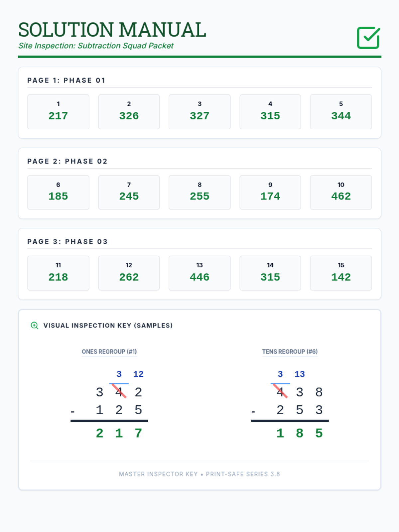Image resolution: width=399 pixels, height=532 pixels.
Task: Click the green checkmark icon in header
Action: click(x=368, y=38)
